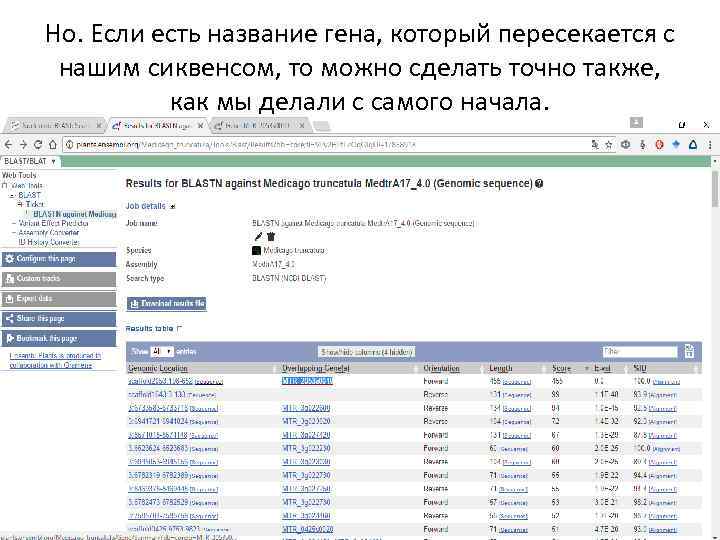The image size is (720, 540).
Task: Click the blue extension icon in the browser toolbar
Action: pos(676,145)
